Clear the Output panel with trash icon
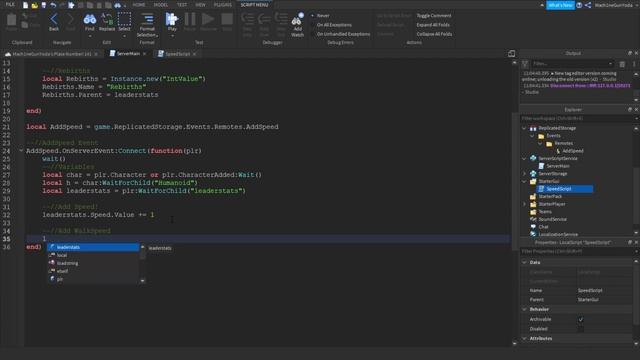The width and height of the screenshot is (640, 360). click(622, 64)
